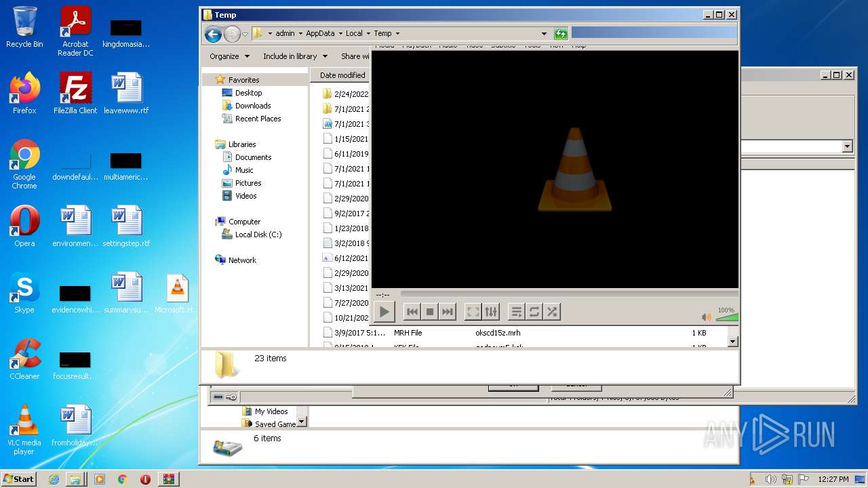Refresh the Temp folder view
This screenshot has height=488, width=868.
click(561, 33)
